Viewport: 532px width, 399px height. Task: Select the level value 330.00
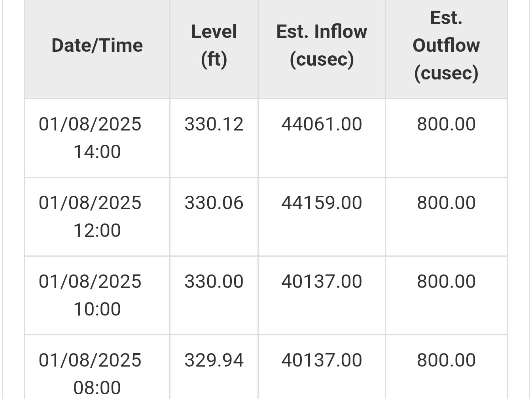click(x=214, y=282)
